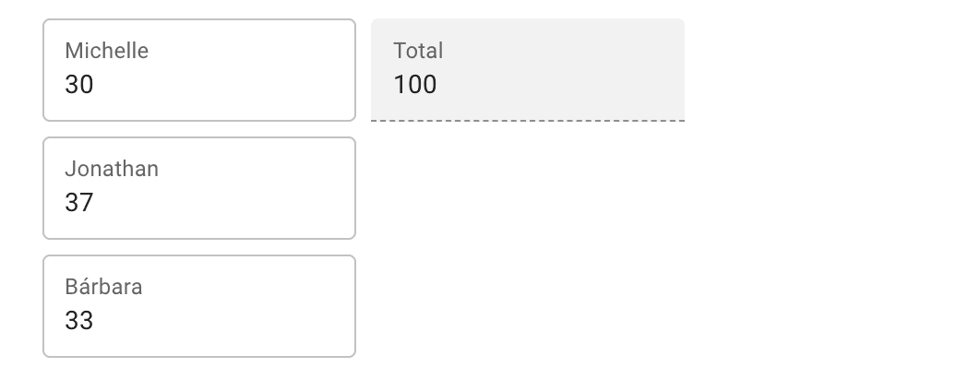Click the Total label text
The width and height of the screenshot is (980, 391).
point(418,51)
